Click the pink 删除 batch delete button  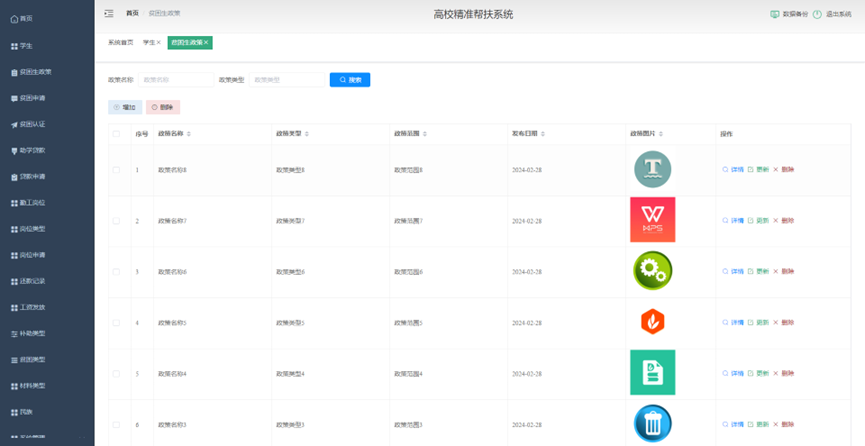[x=163, y=107]
